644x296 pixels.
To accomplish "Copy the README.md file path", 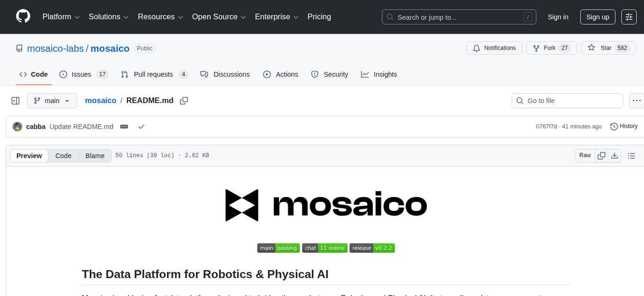I will pyautogui.click(x=184, y=100).
